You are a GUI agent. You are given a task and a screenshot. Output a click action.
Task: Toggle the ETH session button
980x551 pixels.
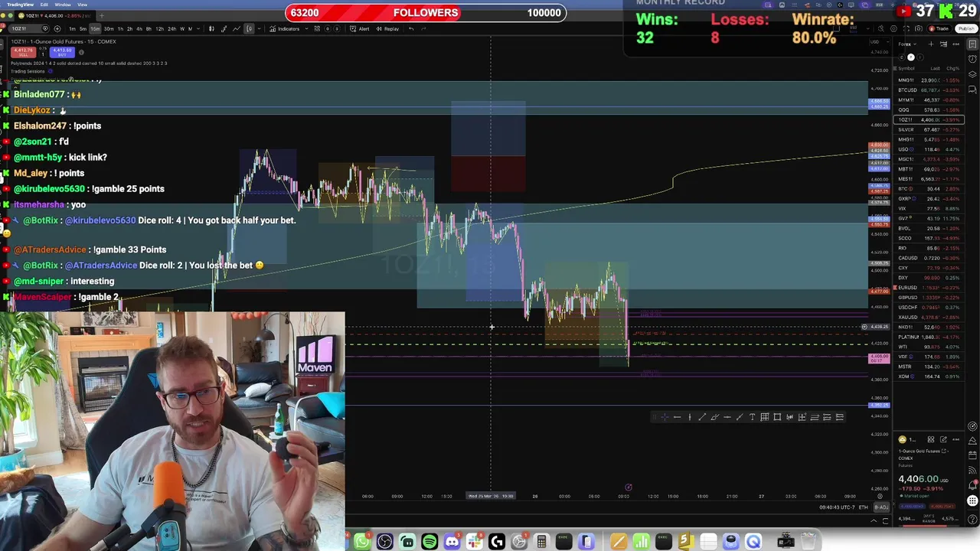tap(864, 507)
